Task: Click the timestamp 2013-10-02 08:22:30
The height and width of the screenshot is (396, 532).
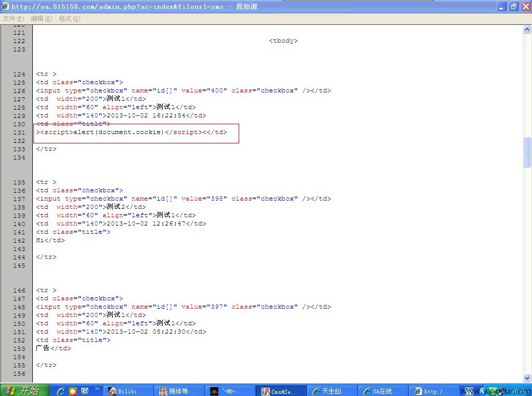Action: tap(146, 332)
